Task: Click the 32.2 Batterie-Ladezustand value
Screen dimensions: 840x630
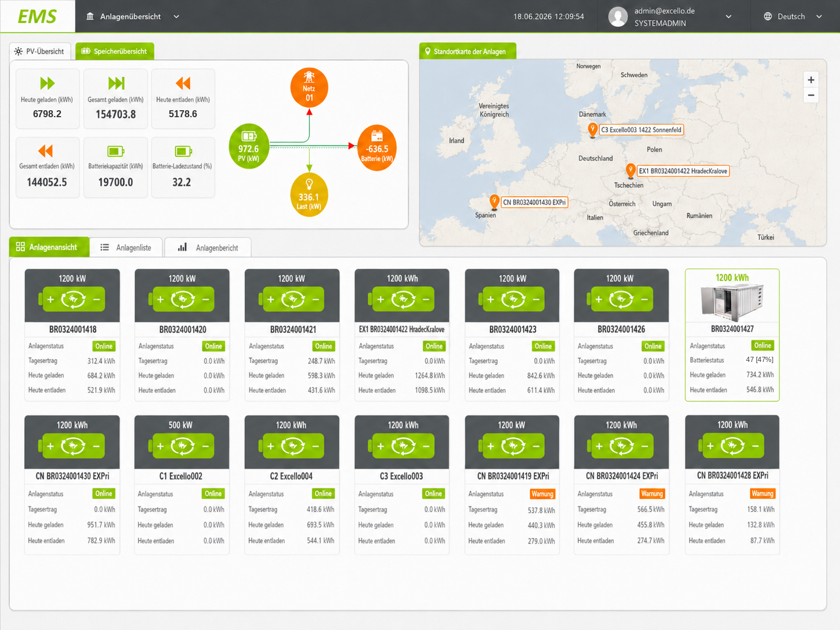Action: pyautogui.click(x=182, y=182)
